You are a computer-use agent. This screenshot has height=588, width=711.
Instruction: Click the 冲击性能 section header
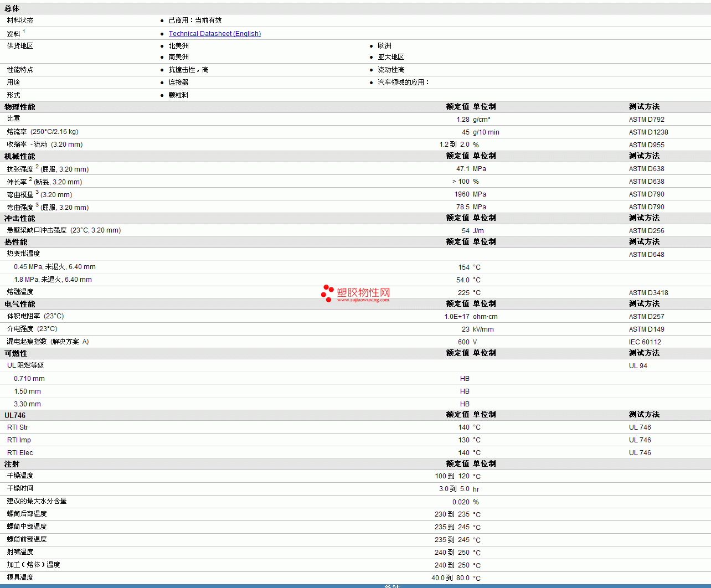pyautogui.click(x=20, y=219)
